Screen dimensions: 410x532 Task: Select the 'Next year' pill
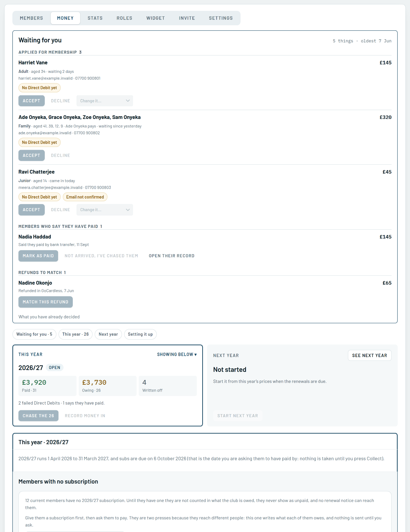(108, 334)
